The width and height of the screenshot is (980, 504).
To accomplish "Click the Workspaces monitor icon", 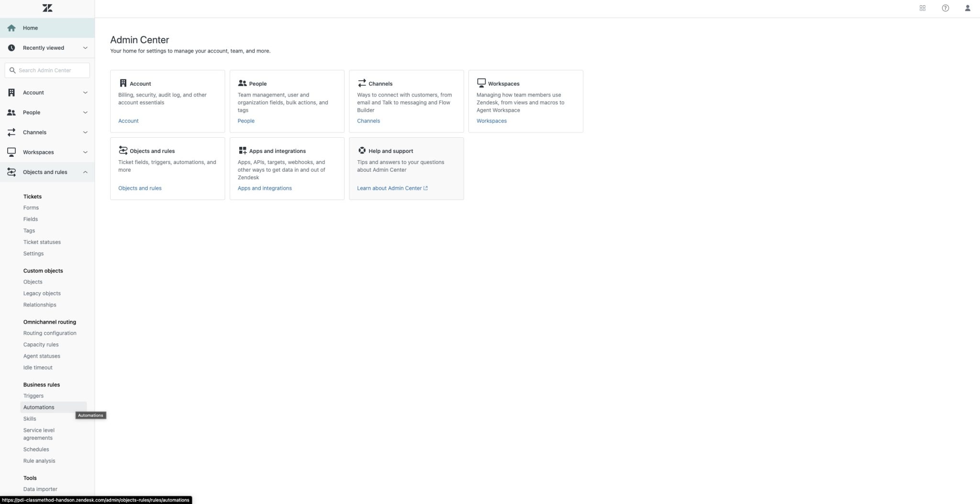I will [x=480, y=83].
